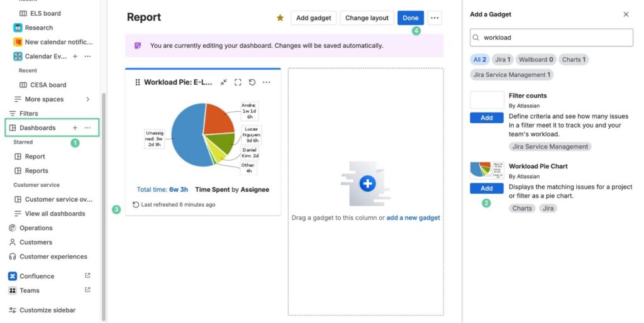Open Dashboards in sidebar

[37, 128]
